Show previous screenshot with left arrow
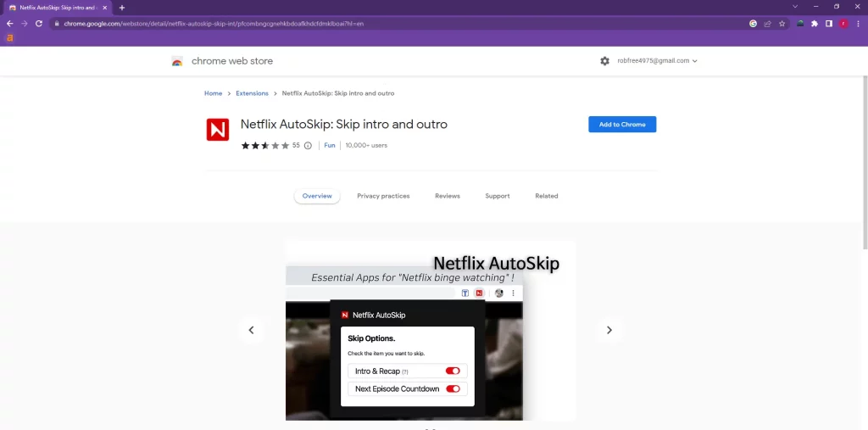The height and width of the screenshot is (430, 868). [251, 330]
